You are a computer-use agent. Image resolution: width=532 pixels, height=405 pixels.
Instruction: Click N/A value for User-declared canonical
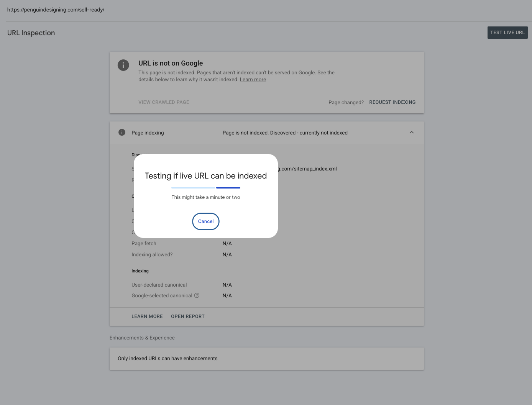(227, 285)
